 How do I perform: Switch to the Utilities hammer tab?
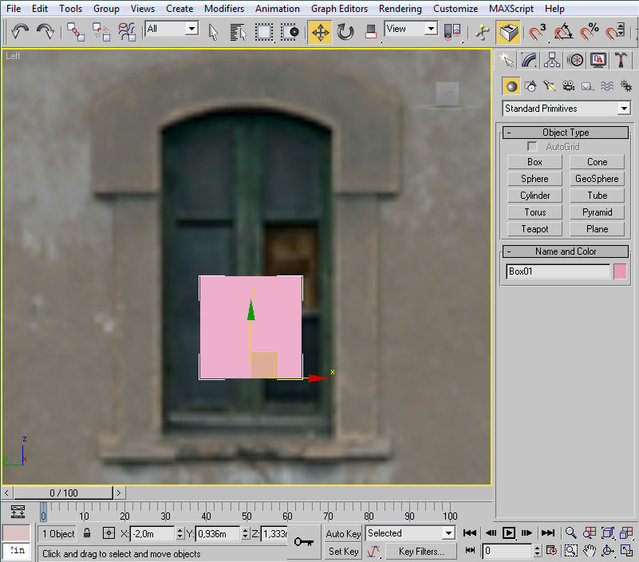click(621, 61)
